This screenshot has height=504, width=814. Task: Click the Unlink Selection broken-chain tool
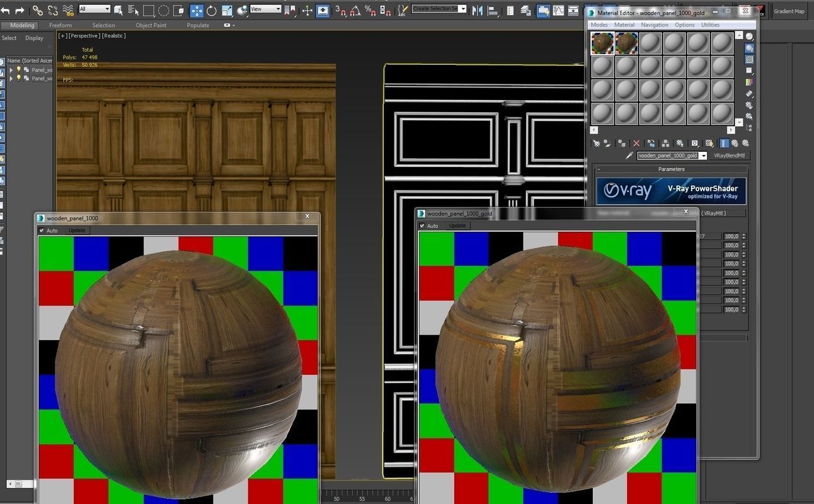pyautogui.click(x=53, y=10)
